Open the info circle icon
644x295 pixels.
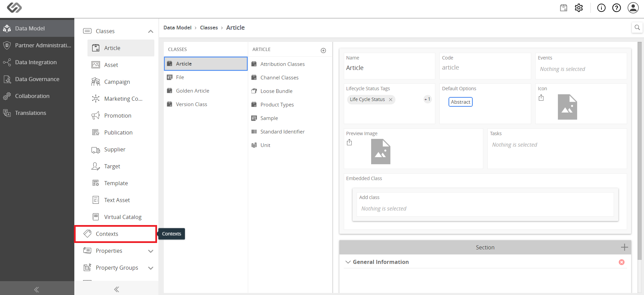tap(601, 8)
